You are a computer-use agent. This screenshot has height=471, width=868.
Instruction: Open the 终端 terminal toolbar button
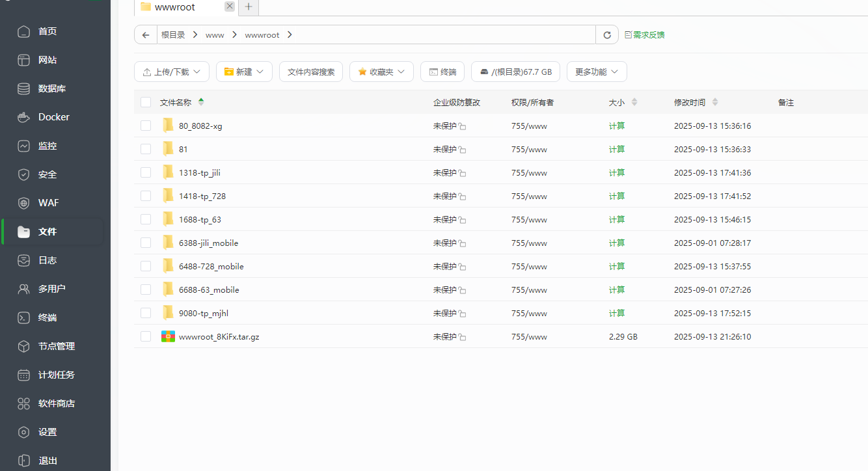click(442, 72)
